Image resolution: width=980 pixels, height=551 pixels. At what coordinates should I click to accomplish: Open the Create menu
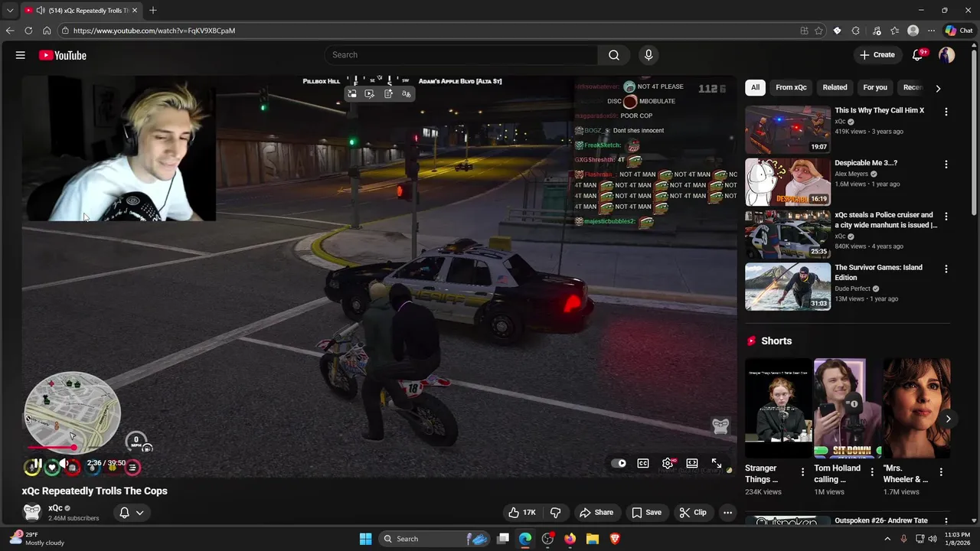877,55
